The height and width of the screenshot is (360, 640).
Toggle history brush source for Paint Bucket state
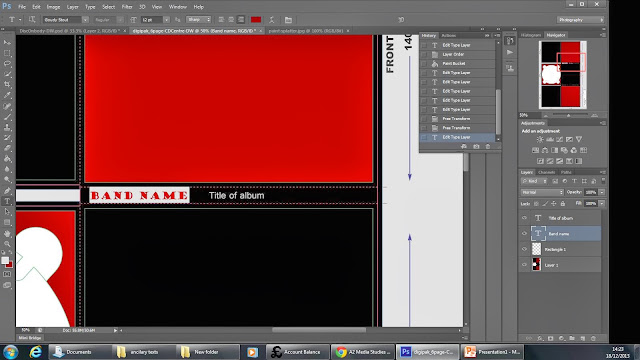424,64
